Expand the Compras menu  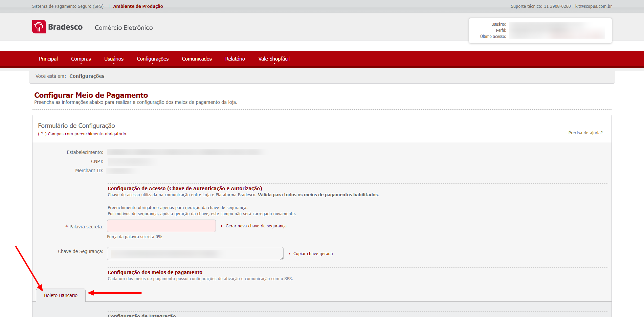point(81,59)
